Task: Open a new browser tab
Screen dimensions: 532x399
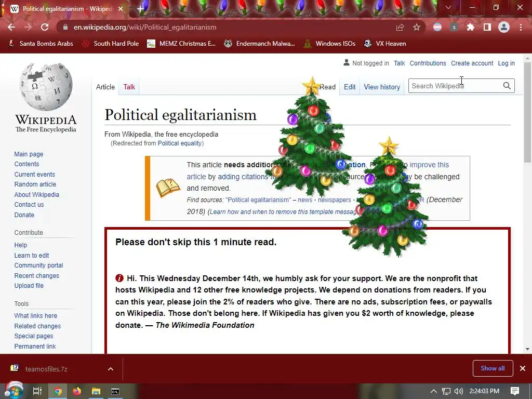Action: pos(140,9)
